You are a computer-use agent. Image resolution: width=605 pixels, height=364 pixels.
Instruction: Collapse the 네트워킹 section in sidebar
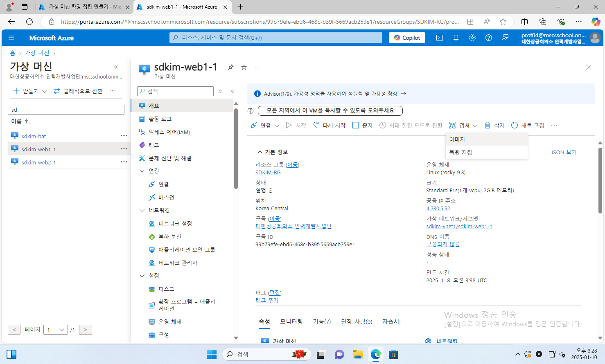(x=142, y=210)
